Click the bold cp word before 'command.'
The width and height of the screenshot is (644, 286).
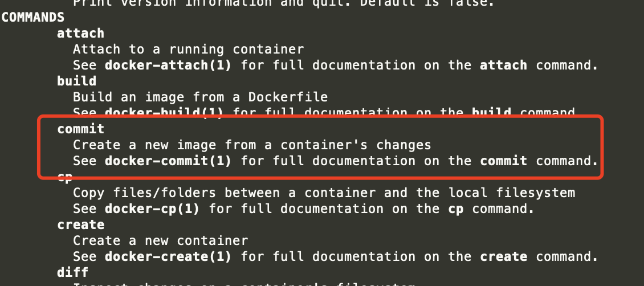[455, 209]
